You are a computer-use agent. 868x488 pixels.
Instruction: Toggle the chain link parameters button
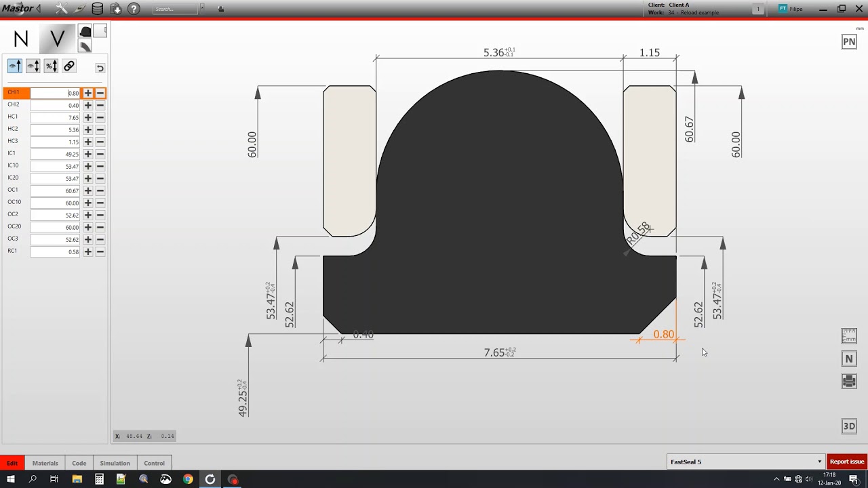68,66
